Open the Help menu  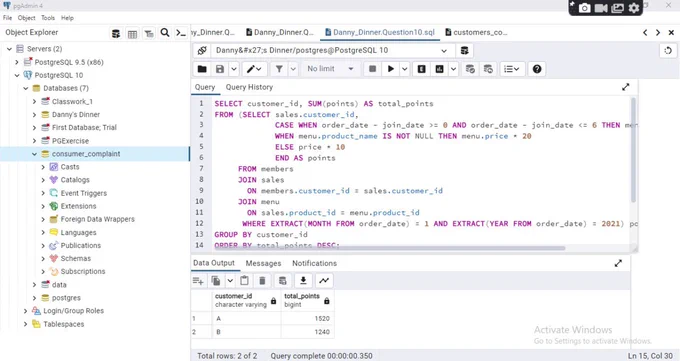[67, 18]
